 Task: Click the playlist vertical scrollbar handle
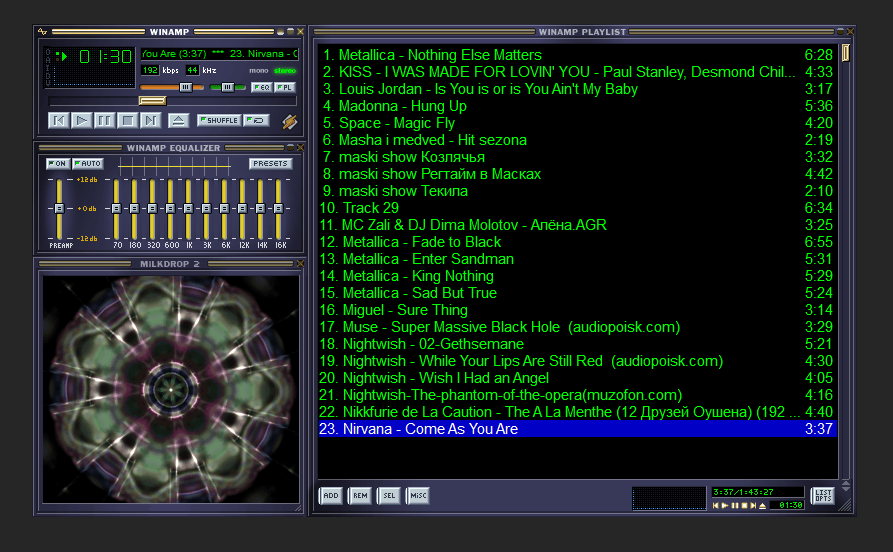pyautogui.click(x=846, y=53)
